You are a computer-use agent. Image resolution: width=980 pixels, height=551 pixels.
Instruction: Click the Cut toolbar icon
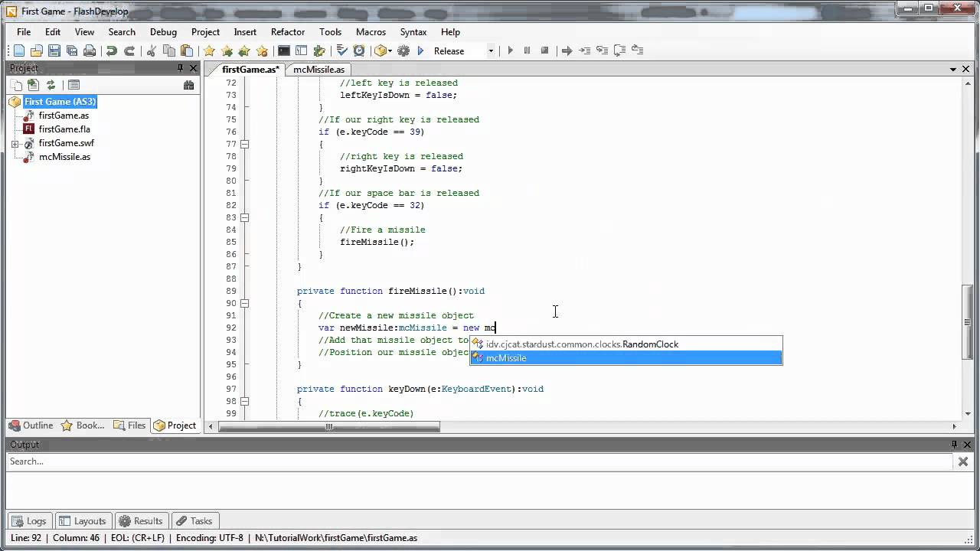151,51
